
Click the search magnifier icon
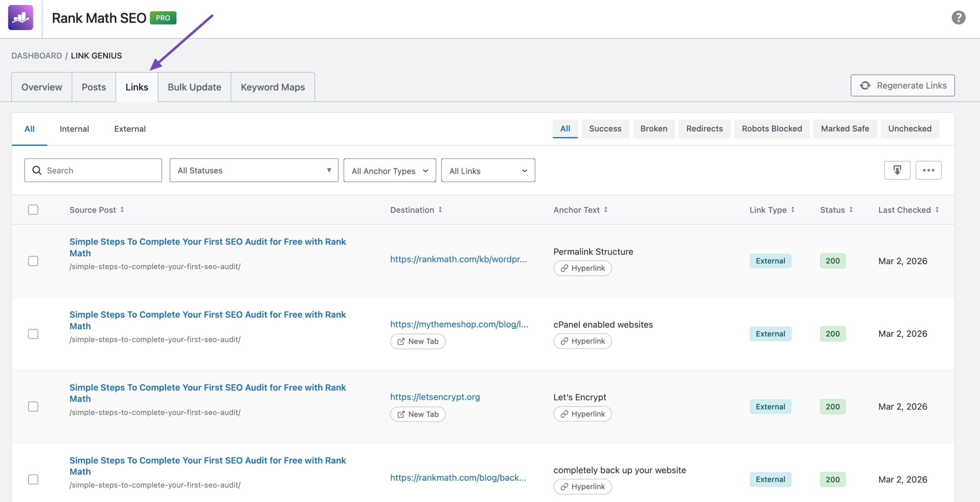pyautogui.click(x=36, y=170)
